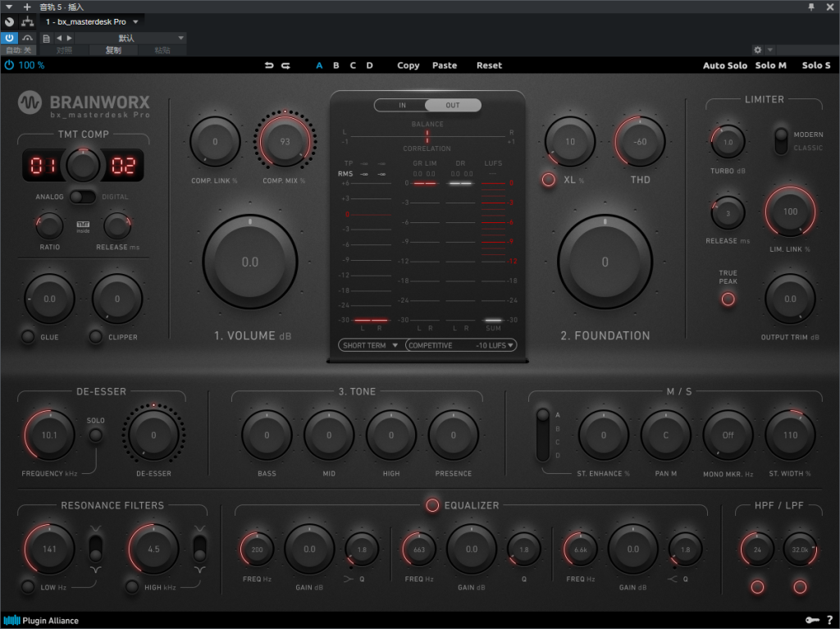Viewport: 840px width, 629px height.
Task: Go to previous preset arrow
Action: [59, 38]
